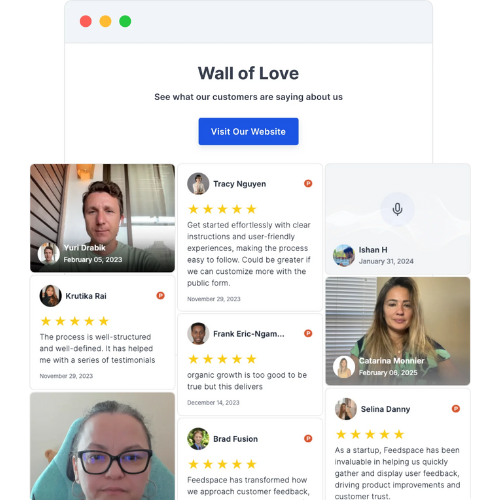Click the red window close dot
500x500 pixels.
coord(86,21)
